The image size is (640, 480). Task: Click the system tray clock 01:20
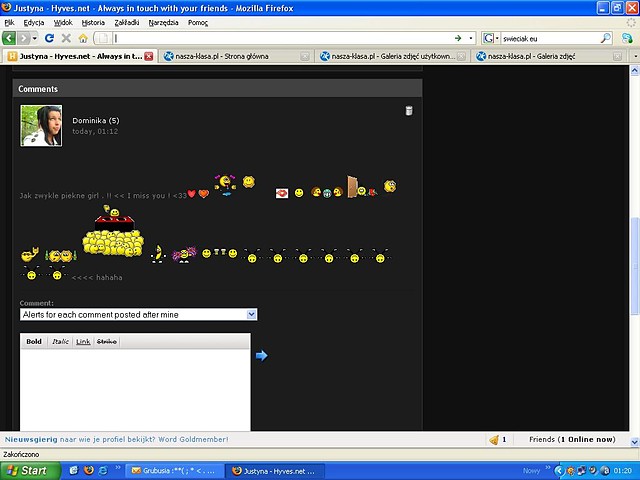(x=622, y=471)
